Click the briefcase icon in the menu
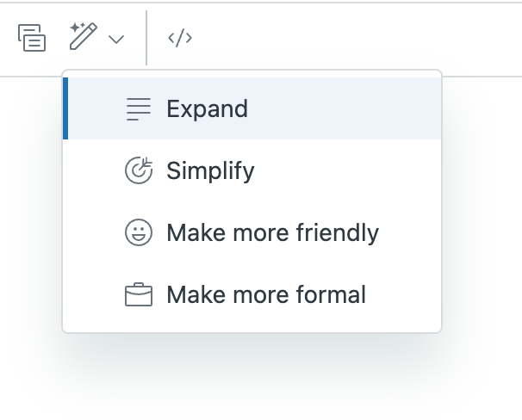Screen dimensions: 522x420 (x=138, y=295)
